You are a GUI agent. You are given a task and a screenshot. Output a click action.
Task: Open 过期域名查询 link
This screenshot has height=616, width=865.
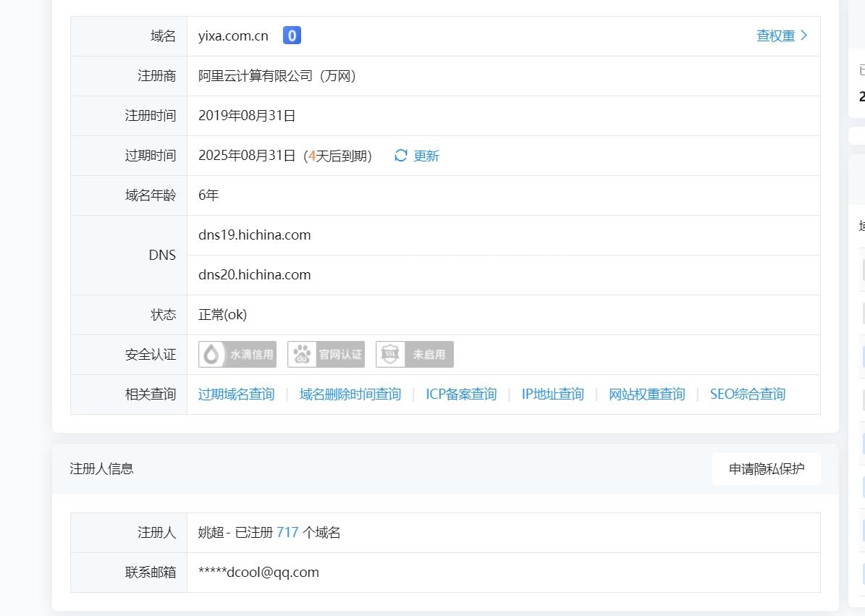[236, 395]
